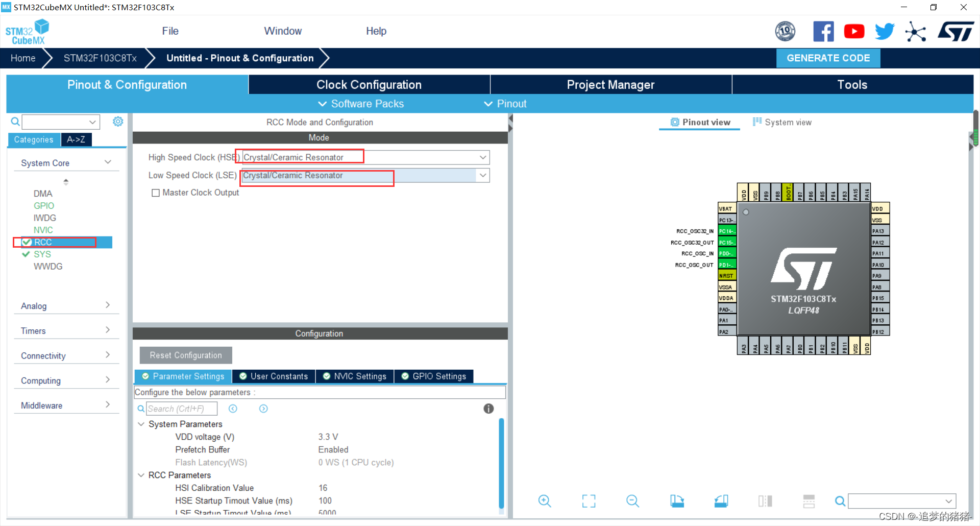Collapse the RCC Parameters group

(141, 475)
